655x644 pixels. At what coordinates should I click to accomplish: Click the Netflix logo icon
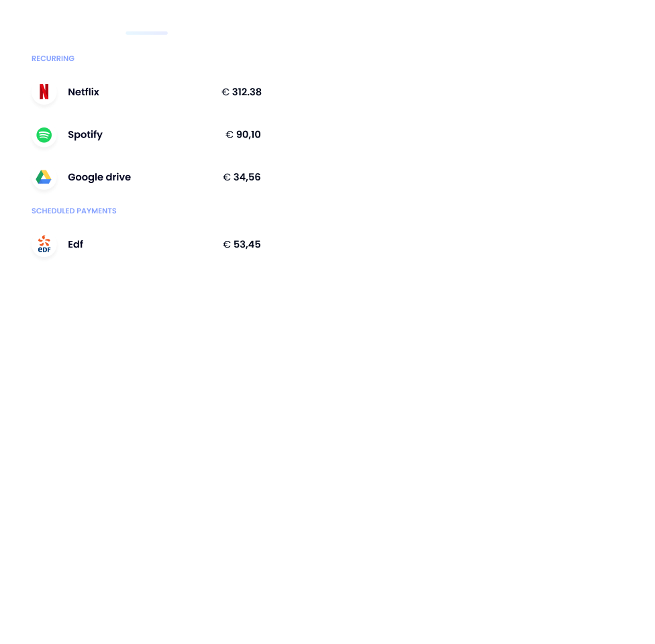tap(44, 92)
